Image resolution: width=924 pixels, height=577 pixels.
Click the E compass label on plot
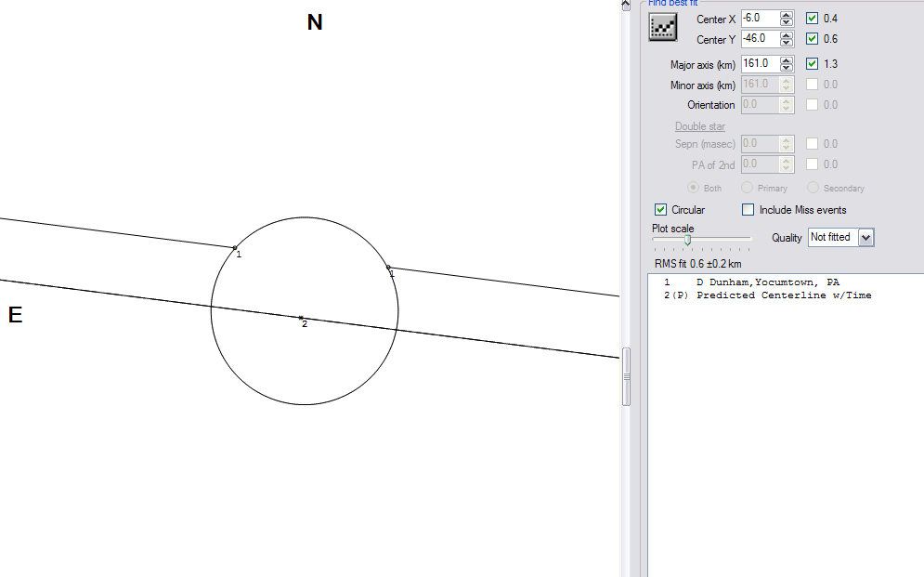(15, 315)
